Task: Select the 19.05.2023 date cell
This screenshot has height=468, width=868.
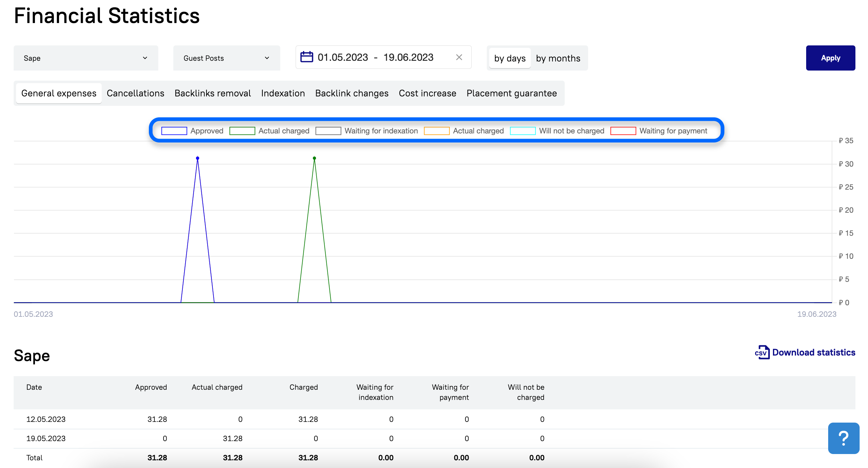Action: click(46, 438)
